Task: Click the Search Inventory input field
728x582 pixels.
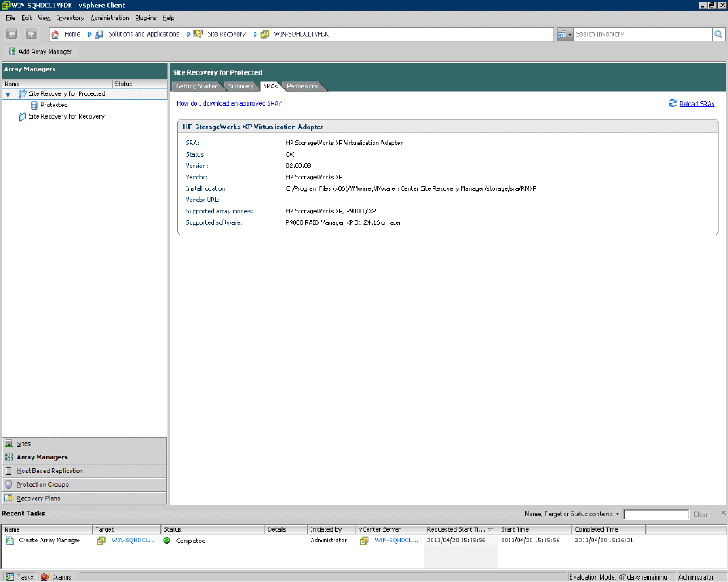Action: pyautogui.click(x=642, y=34)
